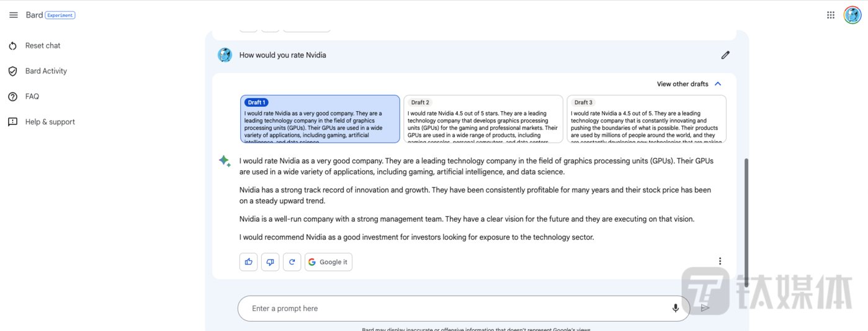Regenerate the response with refresh icon
The width and height of the screenshot is (868, 331).
point(292,262)
